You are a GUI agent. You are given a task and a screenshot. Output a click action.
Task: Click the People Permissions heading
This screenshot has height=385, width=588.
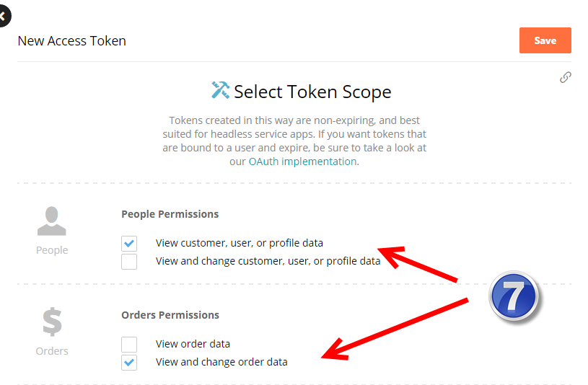[x=170, y=214]
